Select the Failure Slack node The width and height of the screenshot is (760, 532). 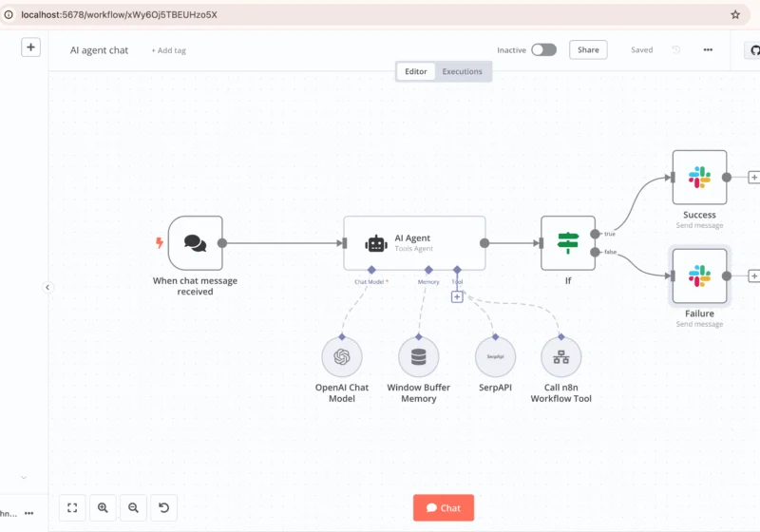[x=699, y=275]
